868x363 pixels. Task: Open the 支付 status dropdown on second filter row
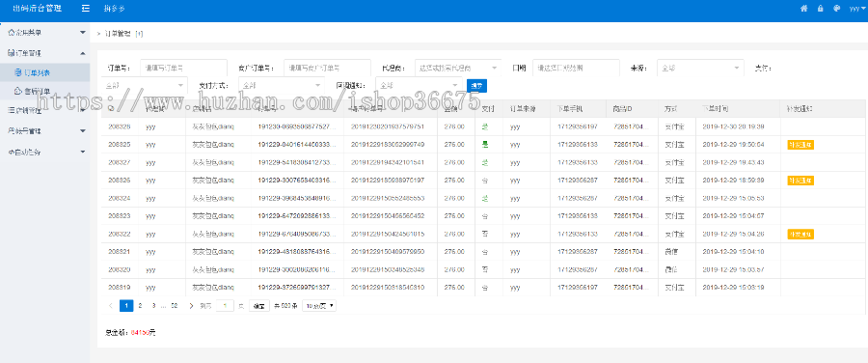(145, 85)
